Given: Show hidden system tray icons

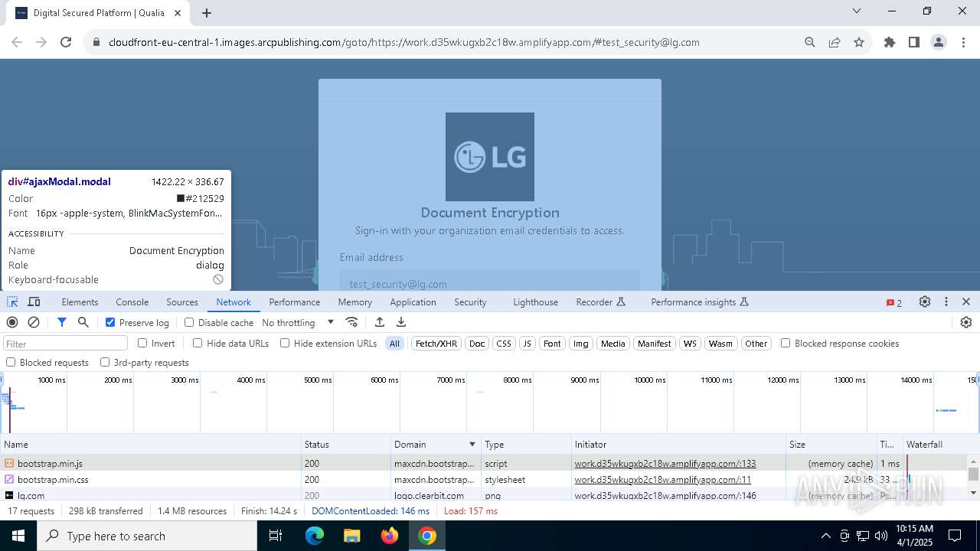Looking at the screenshot, I should tap(825, 536).
